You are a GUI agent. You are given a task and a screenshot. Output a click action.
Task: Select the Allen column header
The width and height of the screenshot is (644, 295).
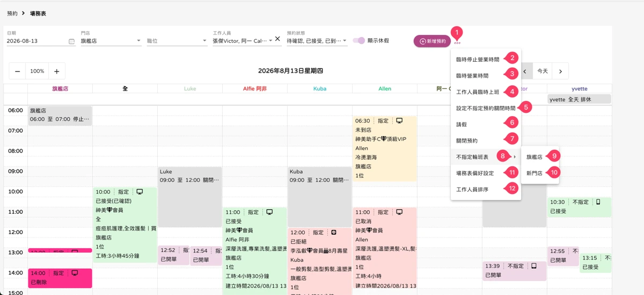(x=385, y=89)
